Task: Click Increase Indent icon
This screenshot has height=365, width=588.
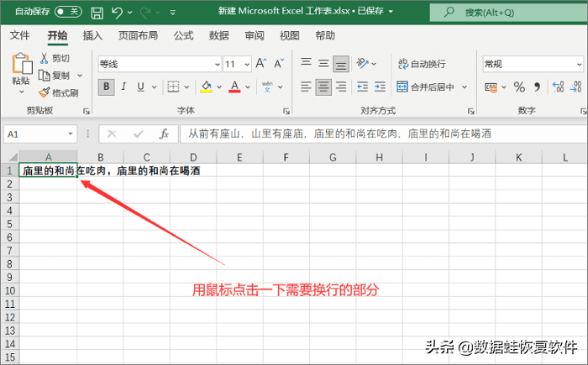Action: [380, 87]
